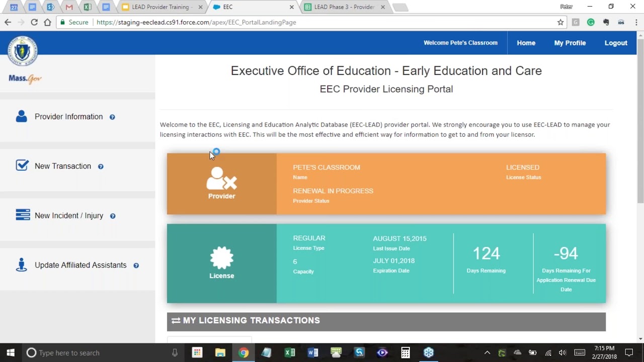This screenshot has width=644, height=362.
Task: Open the pinned Google Calendar tab
Action: [14, 7]
